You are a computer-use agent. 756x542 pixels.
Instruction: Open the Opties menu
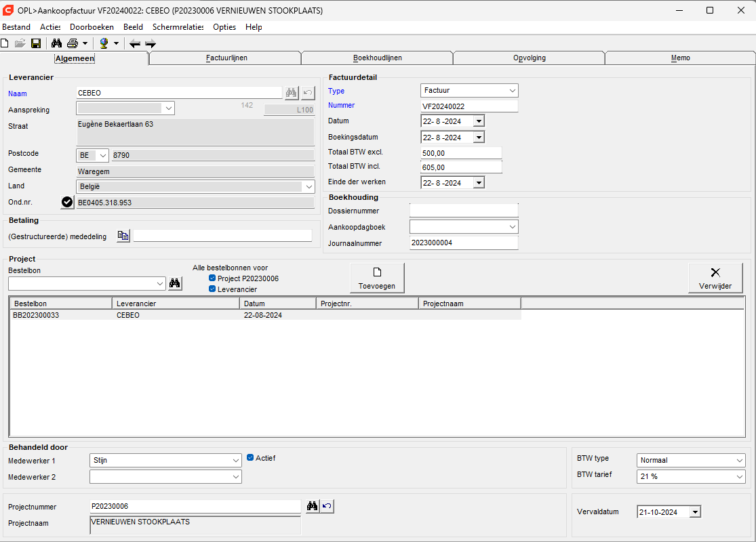pos(224,27)
